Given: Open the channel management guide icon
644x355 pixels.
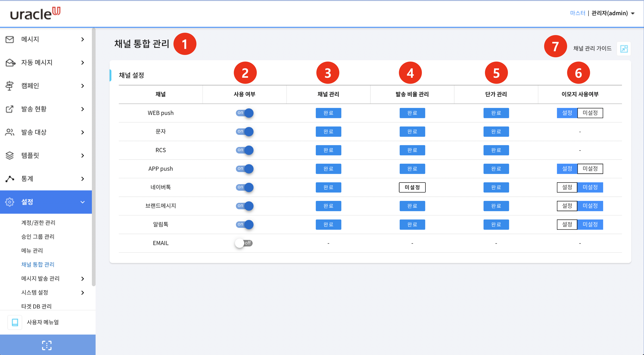Looking at the screenshot, I should [624, 49].
